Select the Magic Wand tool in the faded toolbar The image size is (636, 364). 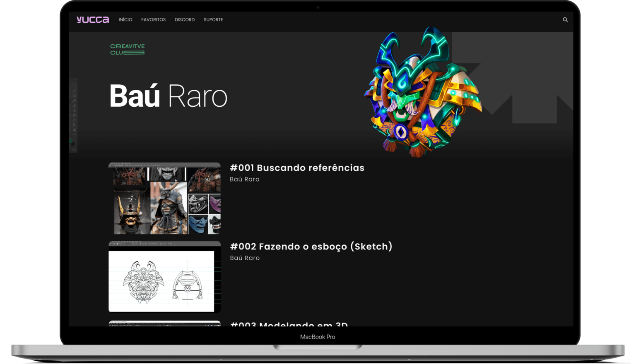pyautogui.click(x=74, y=91)
